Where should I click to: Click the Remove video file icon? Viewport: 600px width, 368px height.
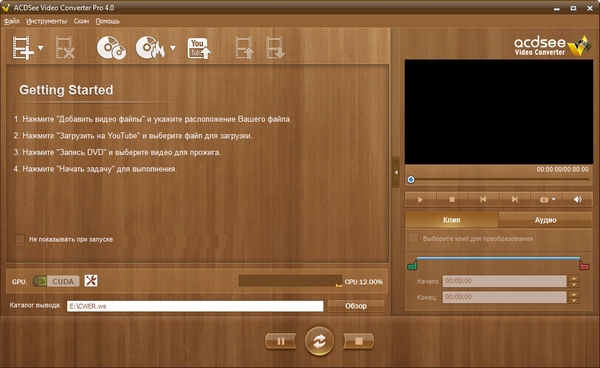tap(65, 48)
